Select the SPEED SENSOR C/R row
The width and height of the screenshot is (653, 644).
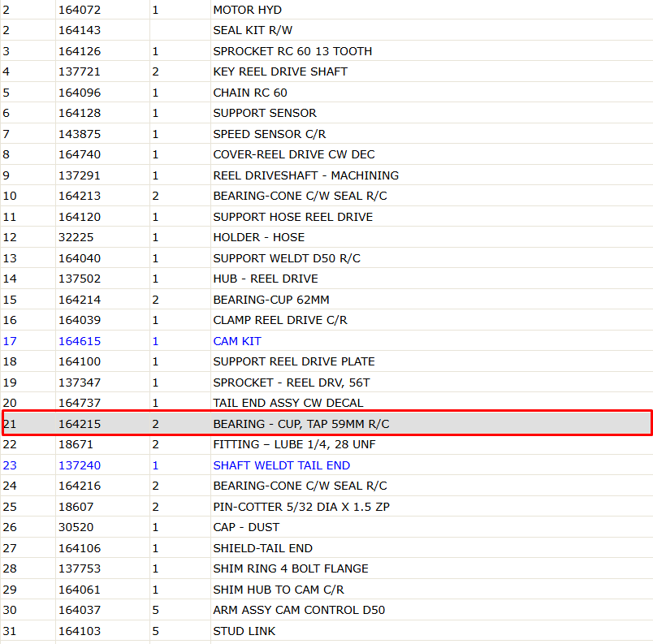click(x=326, y=134)
